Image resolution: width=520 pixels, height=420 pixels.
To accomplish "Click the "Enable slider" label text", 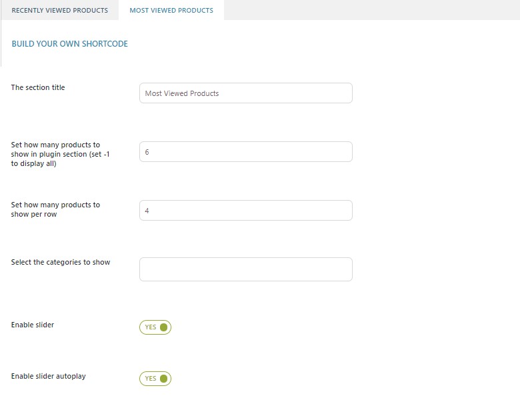I will pyautogui.click(x=33, y=325).
